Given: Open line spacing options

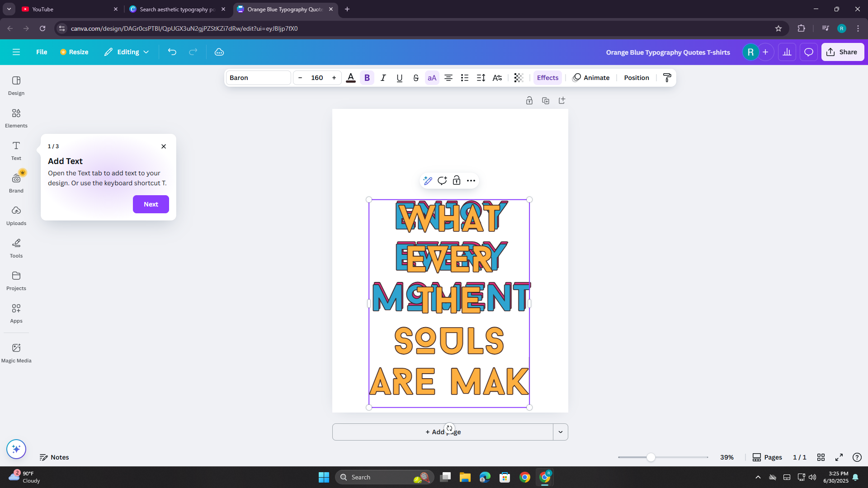Looking at the screenshot, I should [481, 78].
